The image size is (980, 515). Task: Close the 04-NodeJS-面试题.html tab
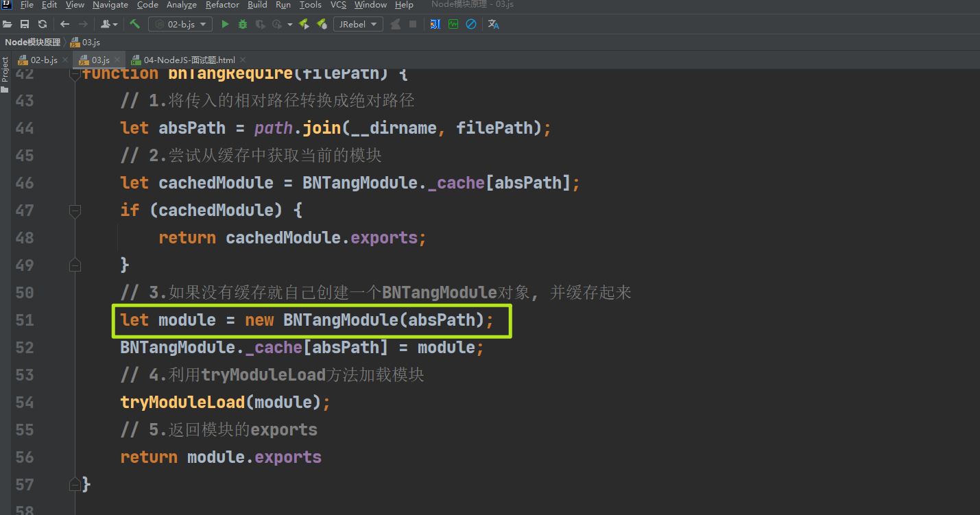tap(242, 60)
